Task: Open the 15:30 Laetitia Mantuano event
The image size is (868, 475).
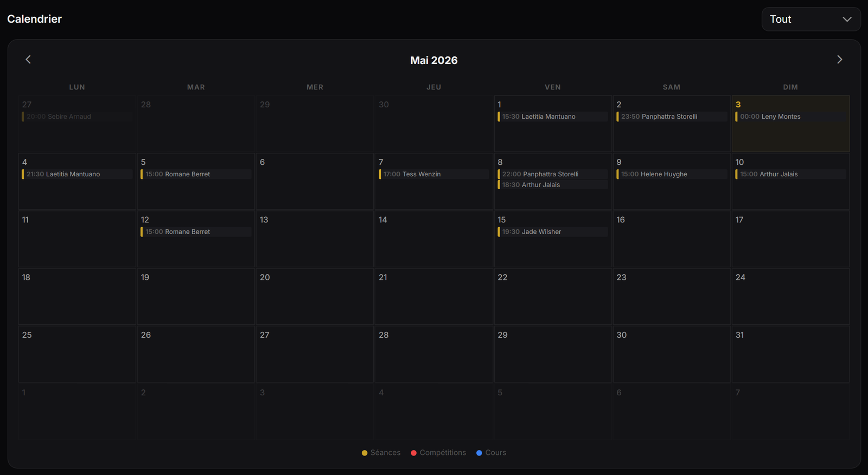Action: (553, 117)
